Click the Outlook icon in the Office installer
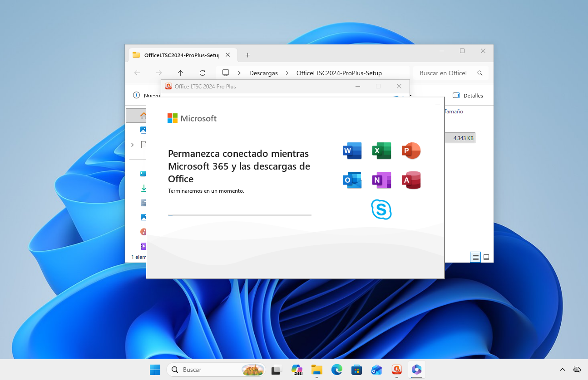The width and height of the screenshot is (588, 380). pos(352,180)
